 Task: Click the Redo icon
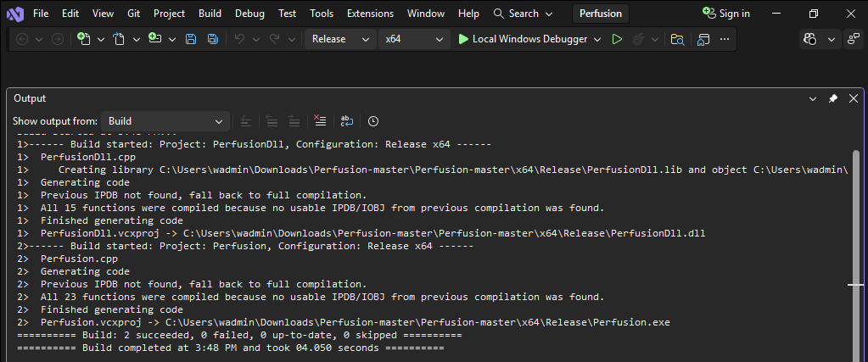point(275,39)
